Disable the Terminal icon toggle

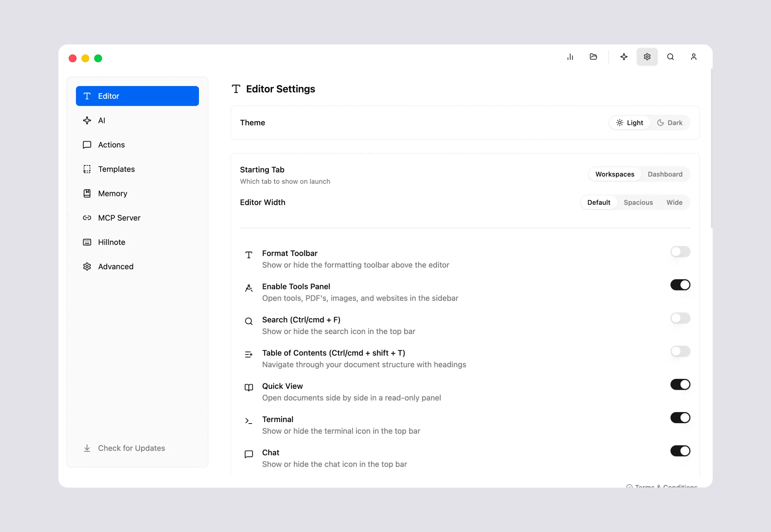pos(680,418)
